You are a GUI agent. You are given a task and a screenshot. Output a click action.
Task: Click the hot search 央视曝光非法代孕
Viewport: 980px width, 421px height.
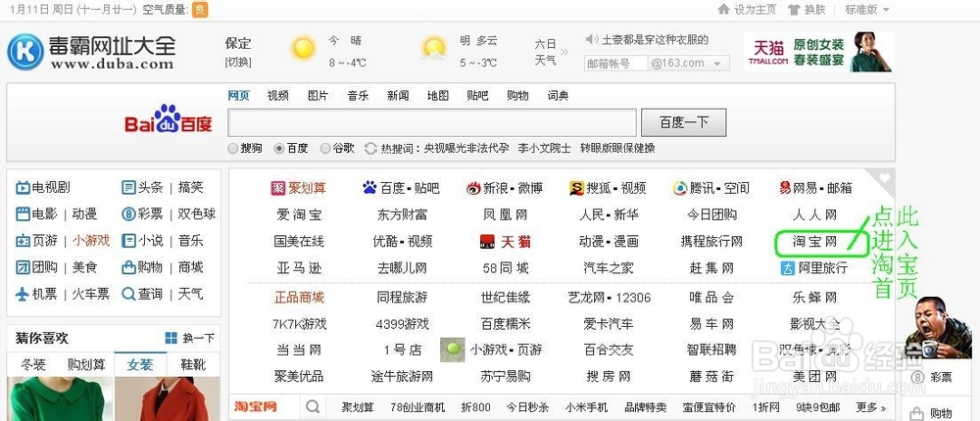point(466,149)
